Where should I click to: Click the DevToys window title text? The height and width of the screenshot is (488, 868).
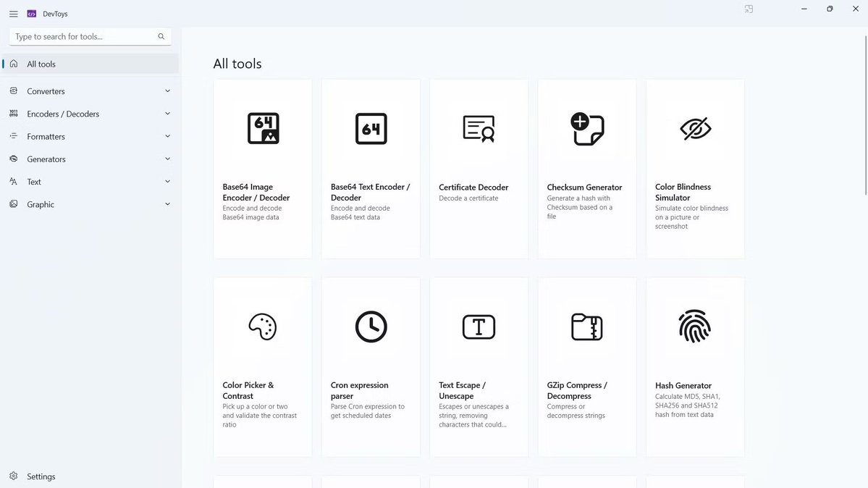coord(55,14)
